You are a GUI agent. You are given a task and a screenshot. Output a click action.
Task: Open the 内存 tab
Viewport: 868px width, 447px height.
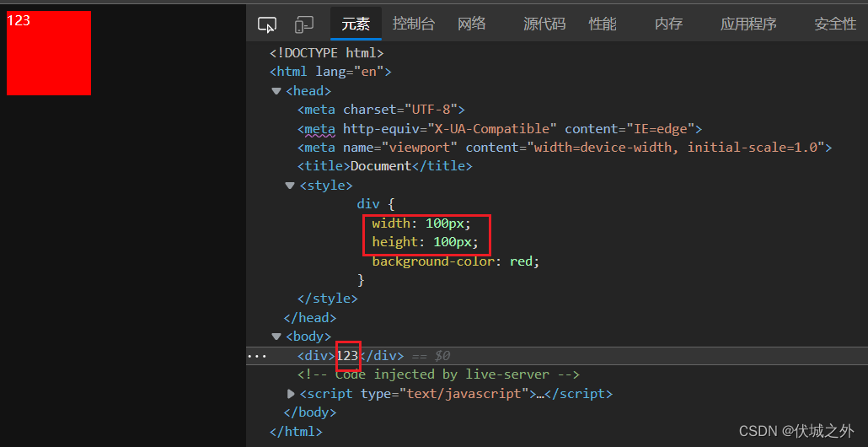(668, 24)
